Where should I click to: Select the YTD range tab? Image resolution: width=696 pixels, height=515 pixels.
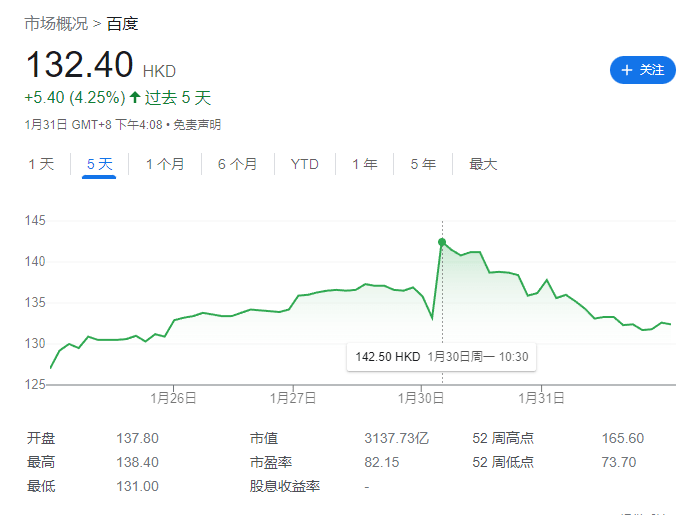point(304,164)
